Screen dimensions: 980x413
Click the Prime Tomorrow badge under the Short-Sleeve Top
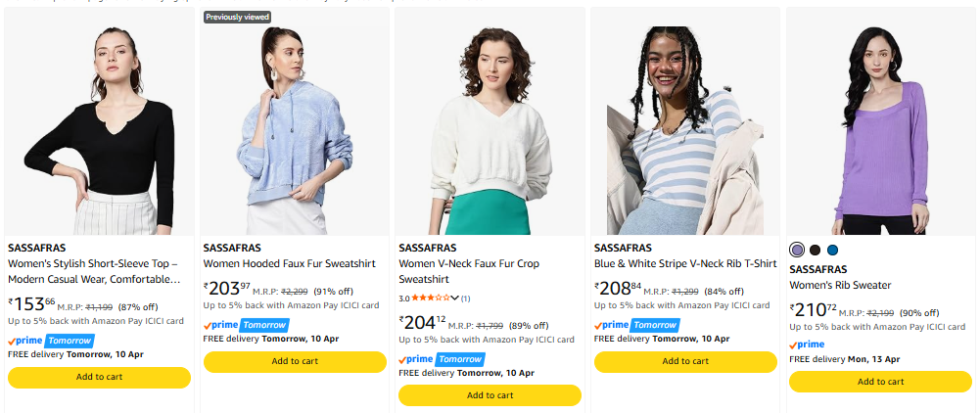(x=50, y=341)
